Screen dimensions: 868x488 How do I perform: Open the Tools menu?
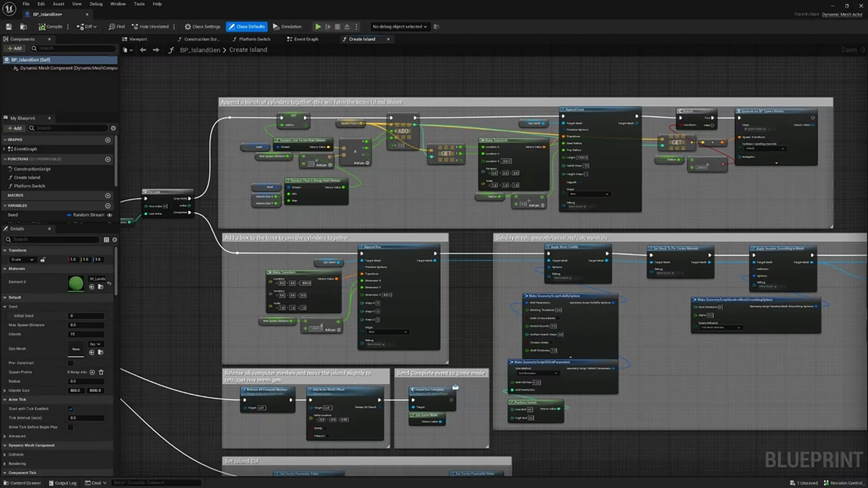click(x=139, y=4)
